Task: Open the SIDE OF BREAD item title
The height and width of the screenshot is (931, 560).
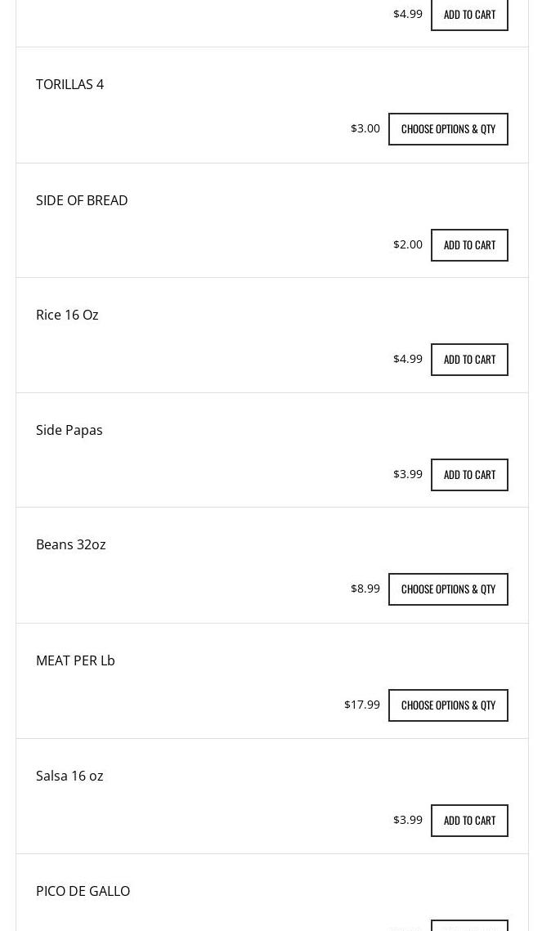Action: pyautogui.click(x=82, y=200)
